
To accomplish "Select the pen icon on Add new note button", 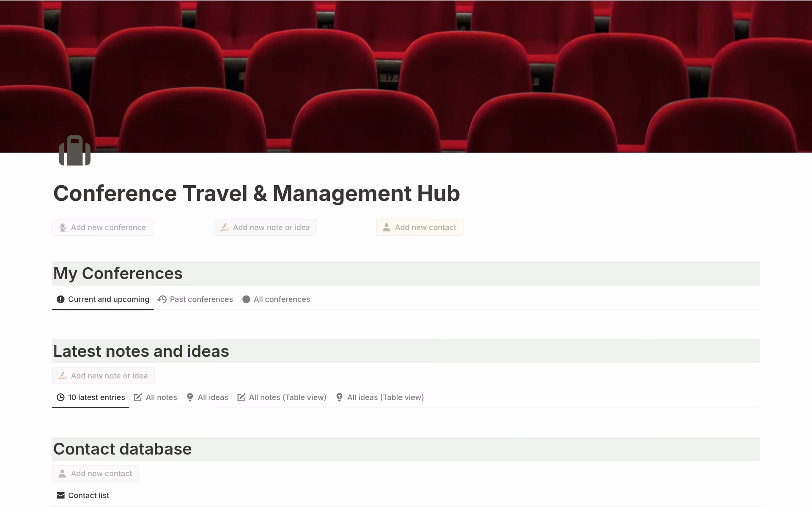I will pyautogui.click(x=225, y=227).
